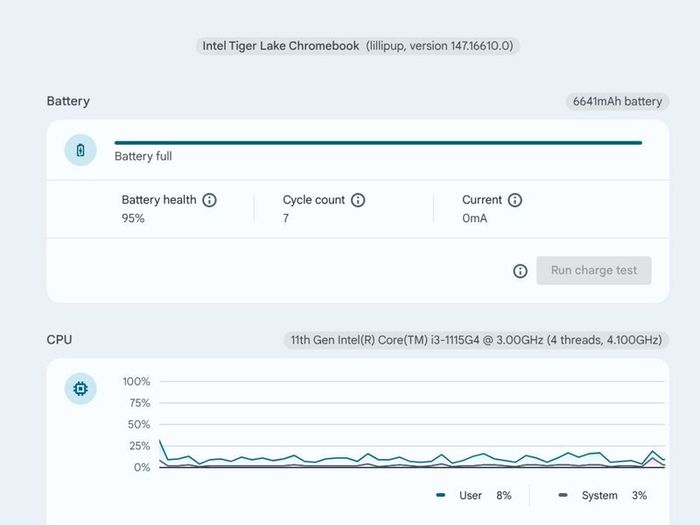700x525 pixels.
Task: Click the 95% battery health value
Action: pos(133,218)
